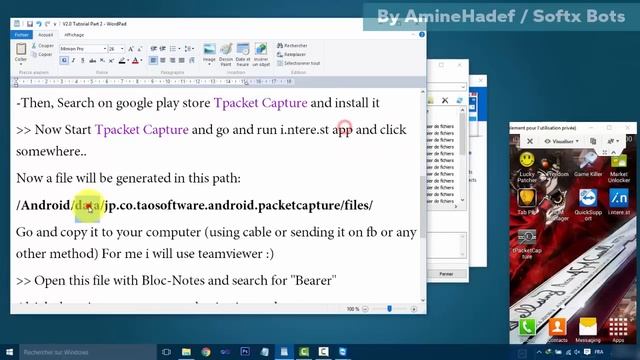Viewport: 640px width, 360px height.
Task: Open the QuickSupport app on phone
Action: pos(588,204)
